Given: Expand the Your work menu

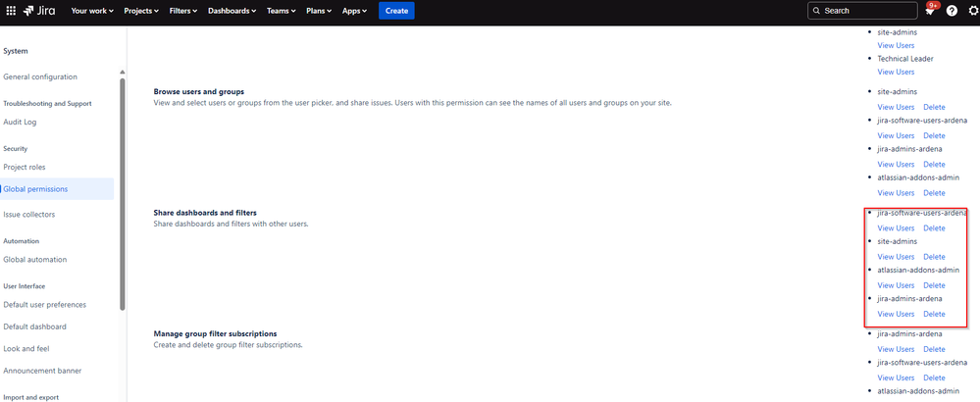Looking at the screenshot, I should pyautogui.click(x=92, y=11).
